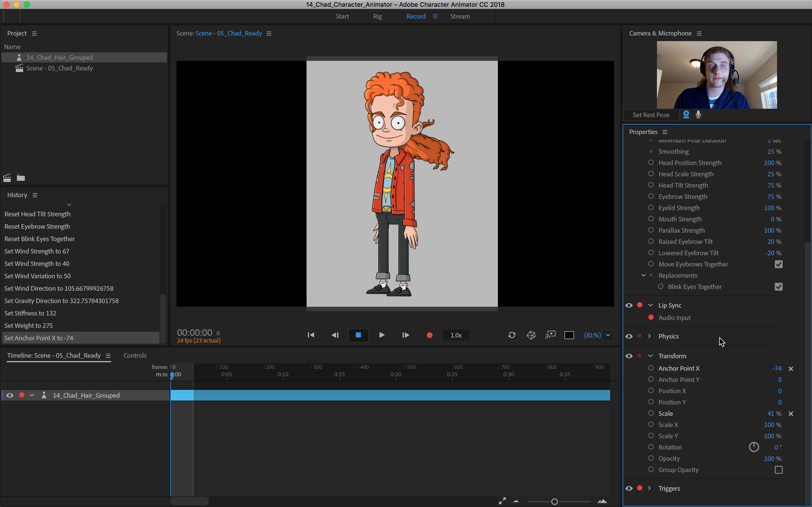
Task: Select the microphone icon in Camera & Microphone panel
Action: pyautogui.click(x=698, y=114)
